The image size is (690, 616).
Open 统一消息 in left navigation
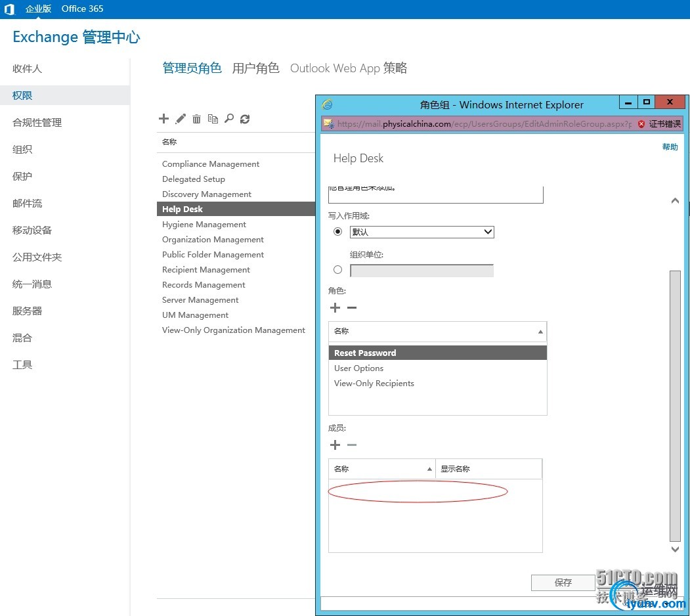pyautogui.click(x=32, y=284)
